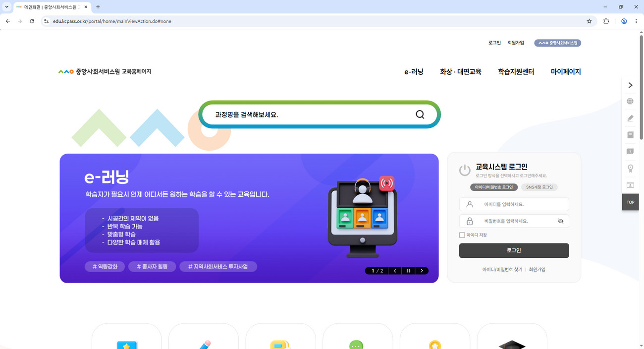Click the question bubble icon in side menu
The height and width of the screenshot is (349, 644).
click(630, 152)
